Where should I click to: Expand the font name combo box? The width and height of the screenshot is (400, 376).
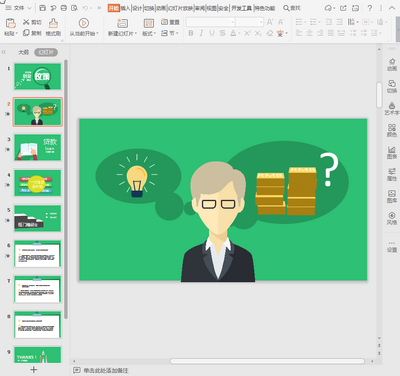click(232, 22)
